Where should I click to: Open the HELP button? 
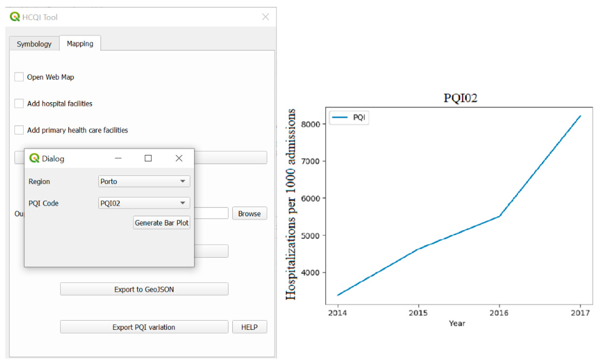click(x=249, y=327)
